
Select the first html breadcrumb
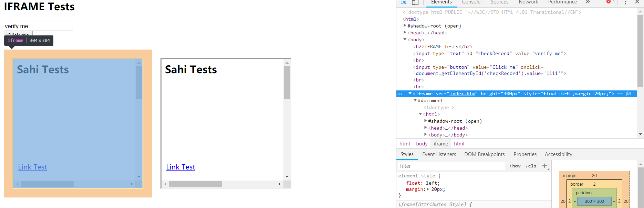point(405,144)
